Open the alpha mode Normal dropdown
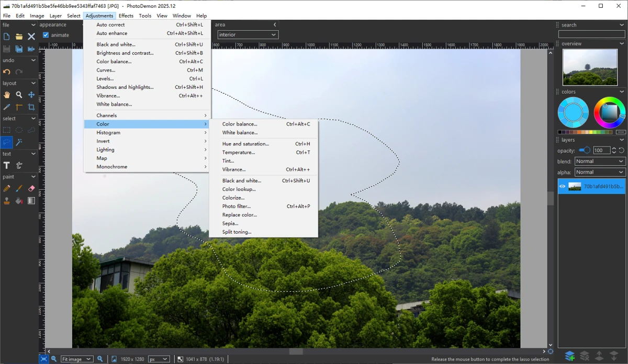 (600, 172)
